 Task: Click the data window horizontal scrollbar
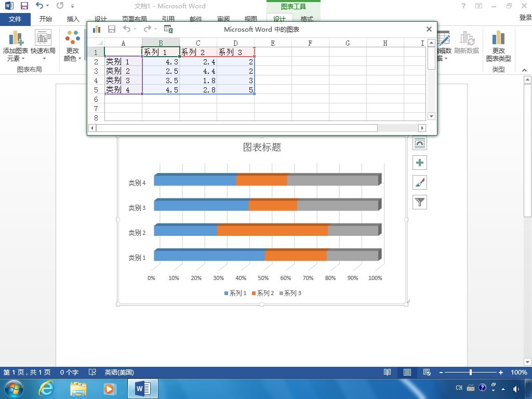[236, 128]
